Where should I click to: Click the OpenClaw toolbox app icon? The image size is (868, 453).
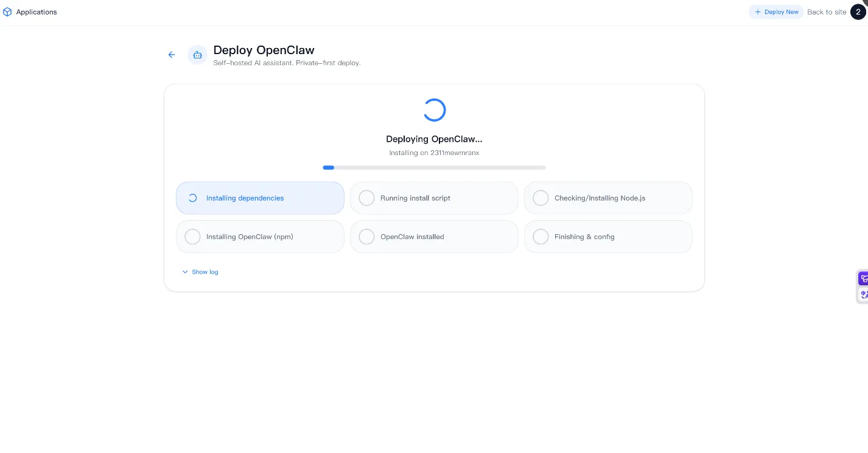pos(197,55)
